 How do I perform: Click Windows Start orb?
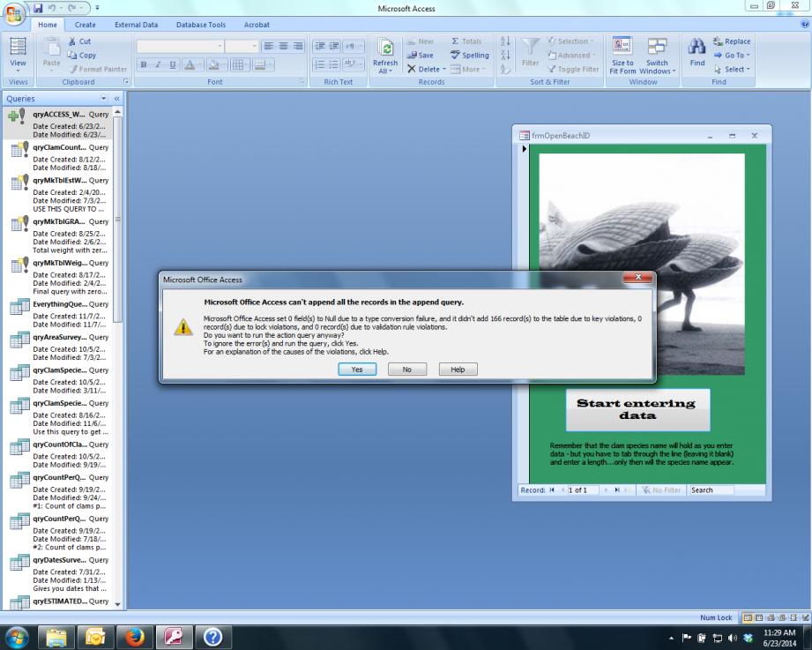click(17, 637)
